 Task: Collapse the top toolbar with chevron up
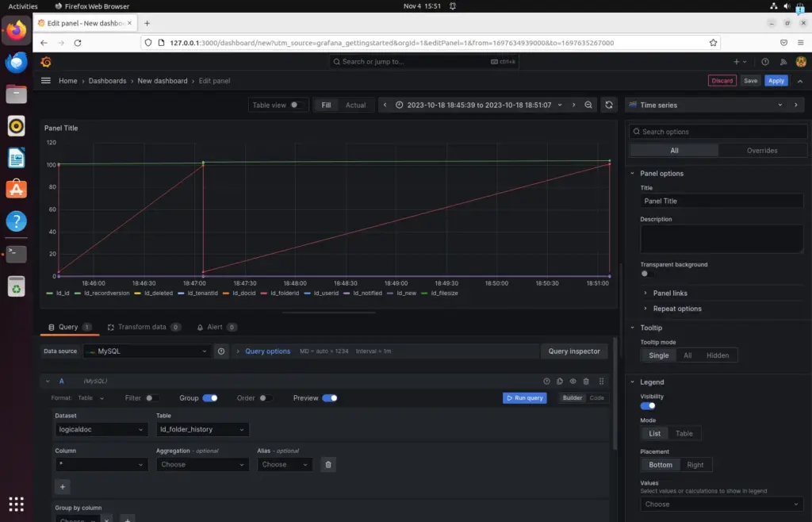(x=800, y=81)
